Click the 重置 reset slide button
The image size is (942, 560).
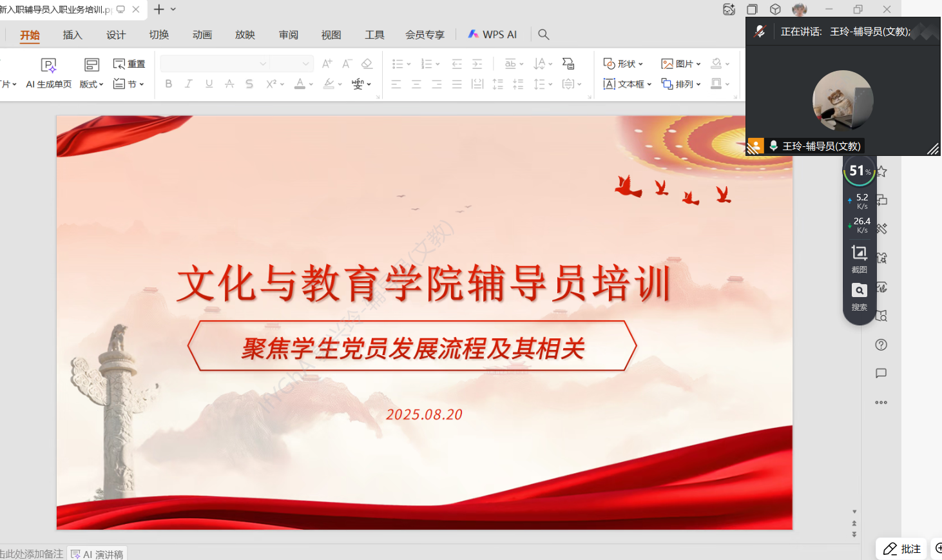click(129, 64)
